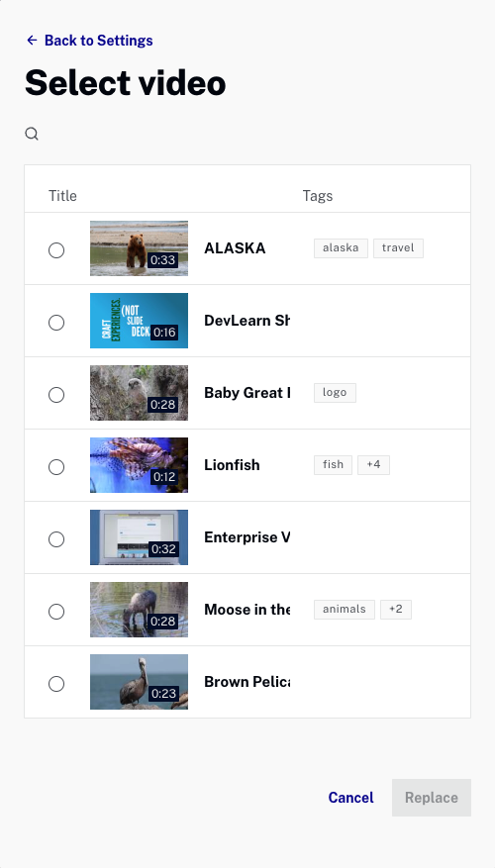Select the ALASKA video radio button
Image resolution: width=495 pixels, height=868 pixels.
tap(56, 250)
